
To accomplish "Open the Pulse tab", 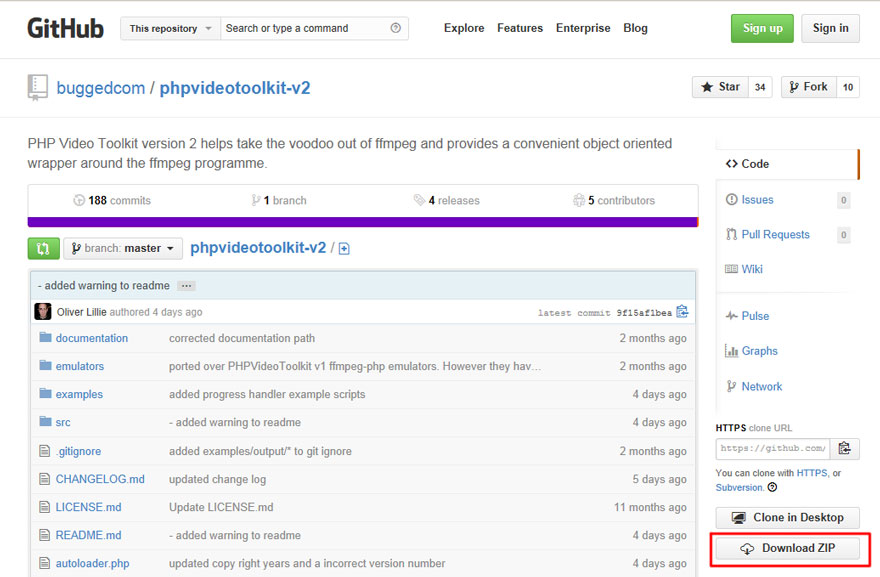I will 755,316.
